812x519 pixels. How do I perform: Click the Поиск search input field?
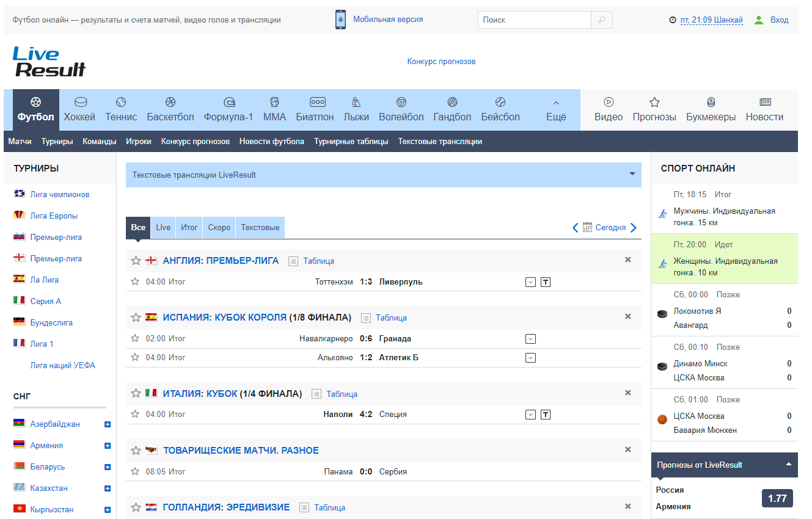534,20
